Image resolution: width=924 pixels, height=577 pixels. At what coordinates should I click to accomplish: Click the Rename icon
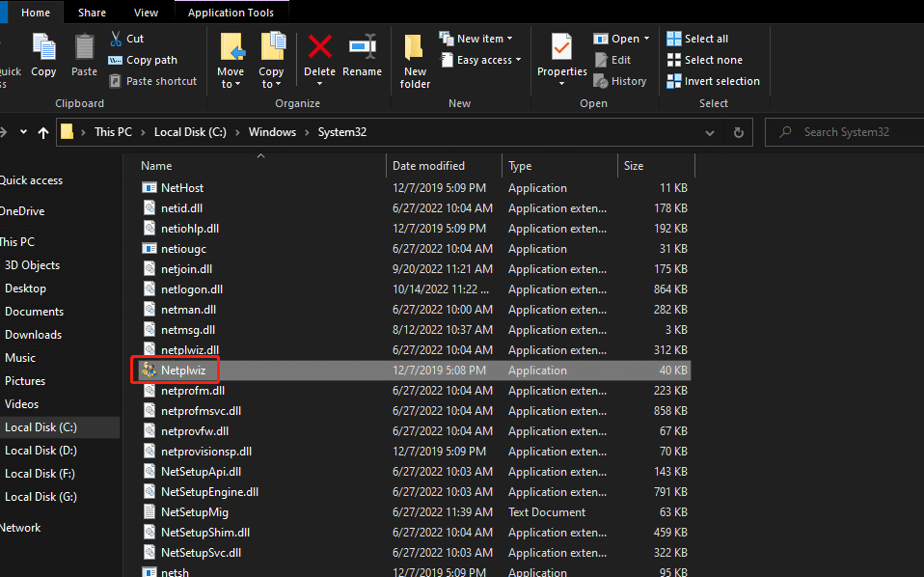(363, 46)
